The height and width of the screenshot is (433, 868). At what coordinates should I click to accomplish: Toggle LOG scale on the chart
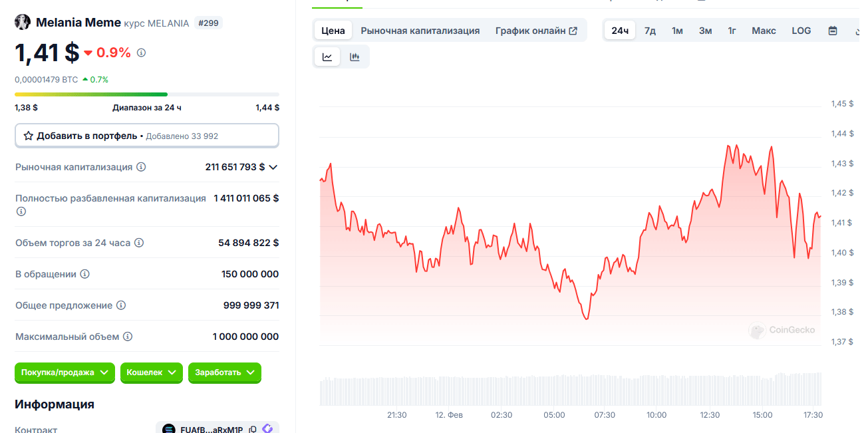click(801, 31)
